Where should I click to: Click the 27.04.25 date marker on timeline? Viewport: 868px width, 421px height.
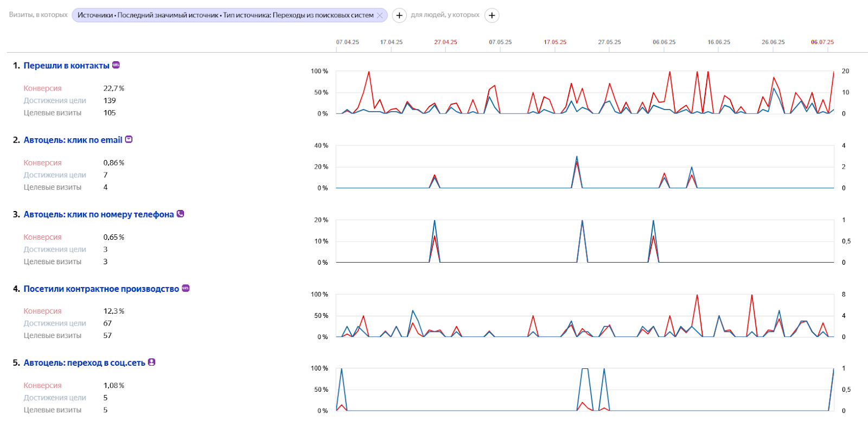coord(445,42)
